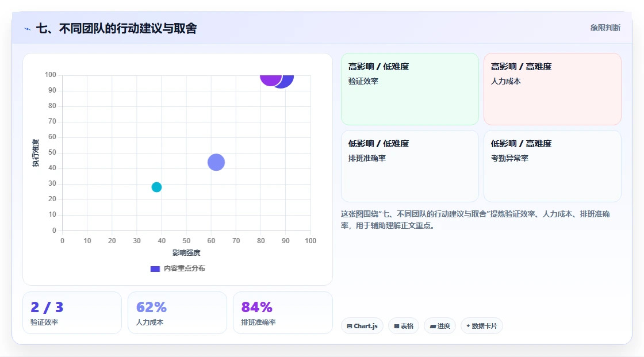Click the 排班准确率 text in quadrant card
Image resolution: width=644 pixels, height=357 pixels.
(367, 158)
